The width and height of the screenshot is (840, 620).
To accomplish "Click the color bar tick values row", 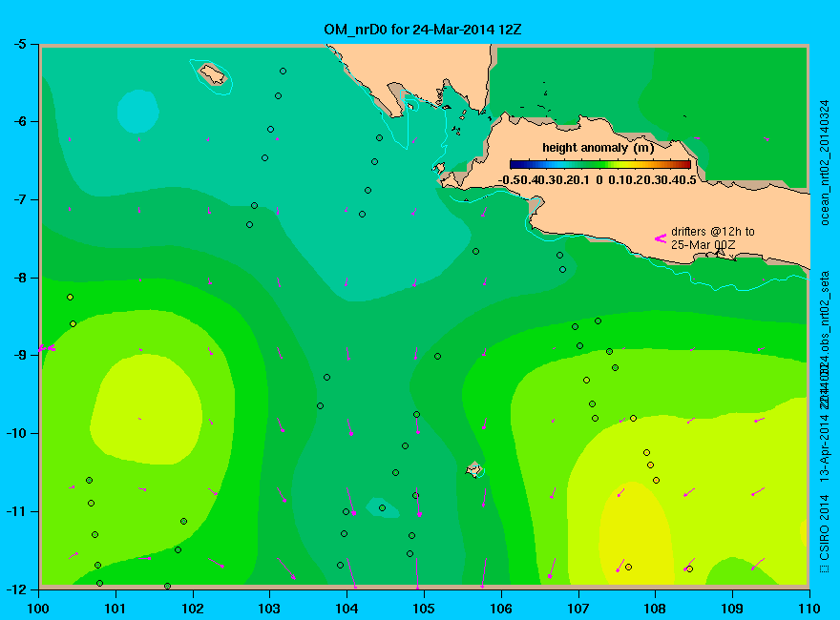I will pos(598,180).
